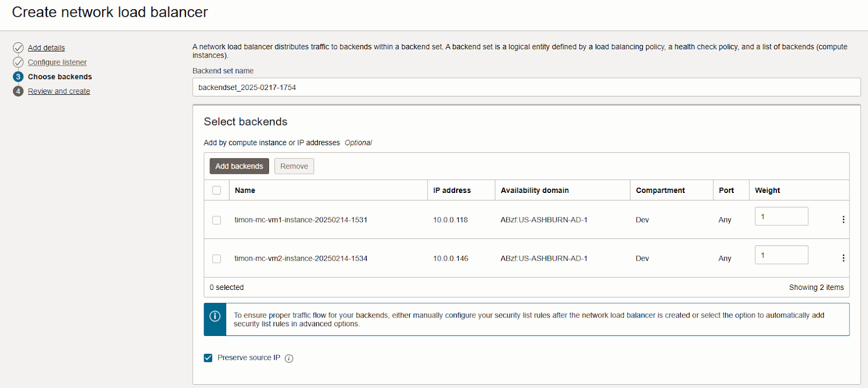
Task: Click the blue information banner icon
Action: [215, 316]
